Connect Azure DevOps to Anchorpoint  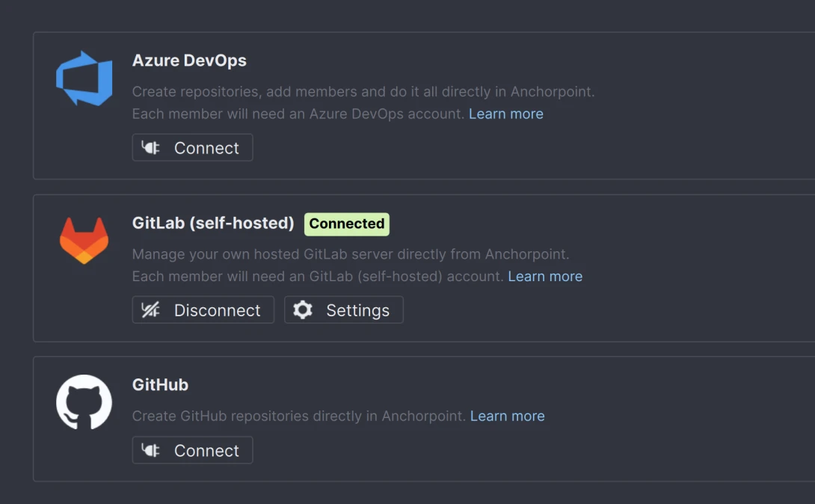tap(192, 147)
